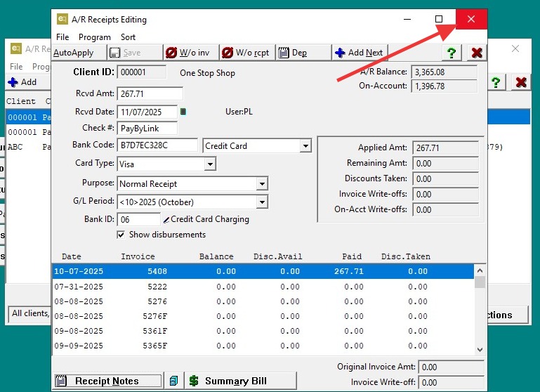Maximize the A/R Receipts Editing window
Viewport: 540px width, 392px height.
click(x=439, y=19)
